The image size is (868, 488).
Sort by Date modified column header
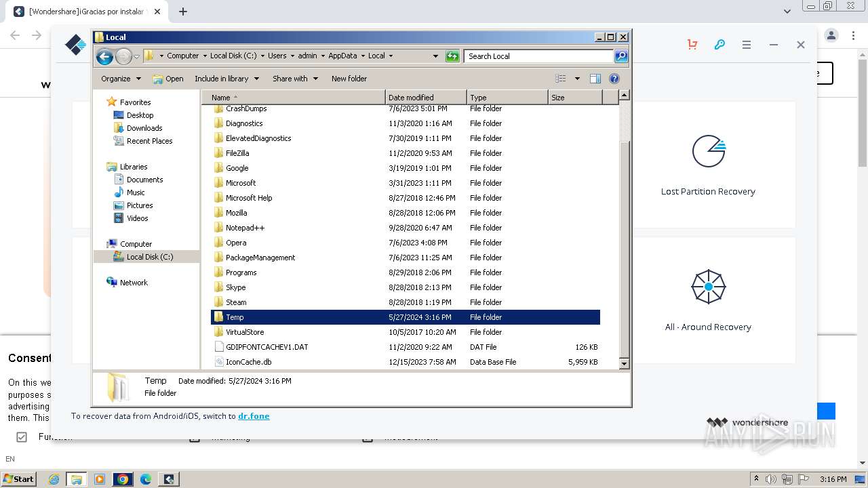426,98
